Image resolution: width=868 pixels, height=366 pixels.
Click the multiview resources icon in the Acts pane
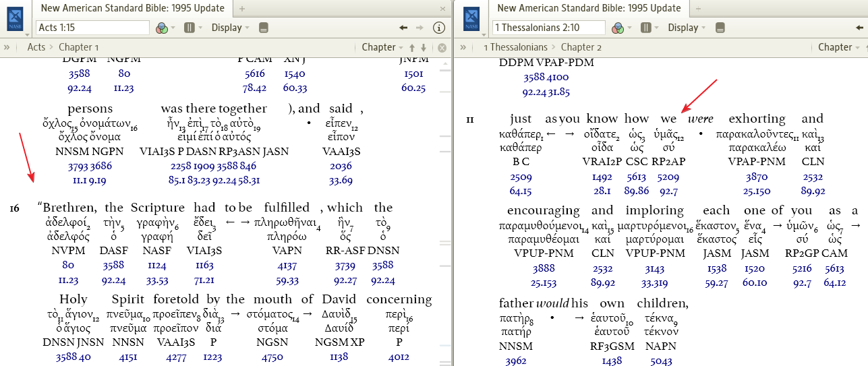tap(190, 28)
